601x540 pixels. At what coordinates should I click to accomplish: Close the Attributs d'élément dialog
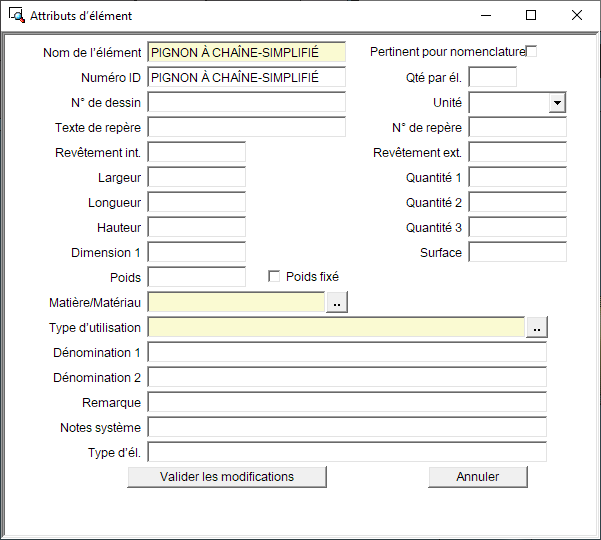click(577, 15)
